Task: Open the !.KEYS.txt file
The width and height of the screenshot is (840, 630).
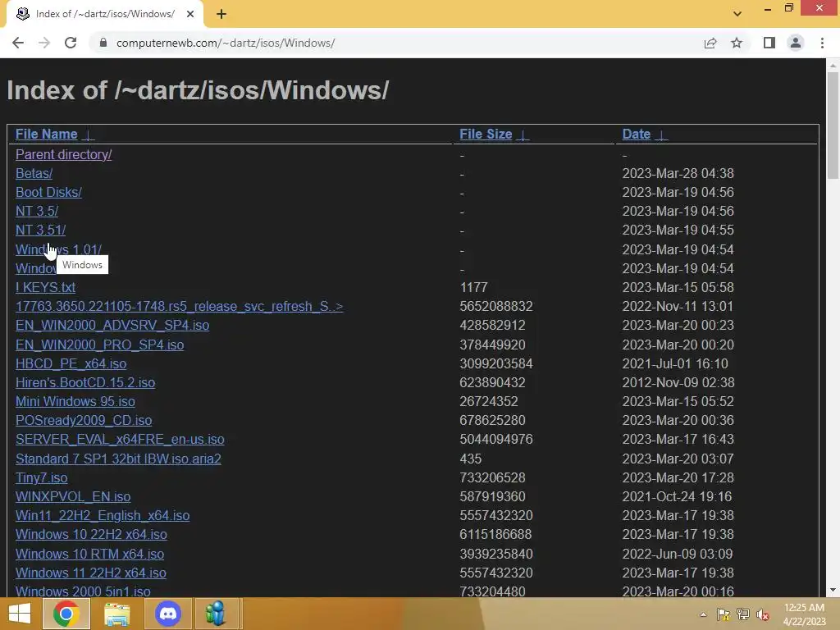Action: pyautogui.click(x=46, y=287)
